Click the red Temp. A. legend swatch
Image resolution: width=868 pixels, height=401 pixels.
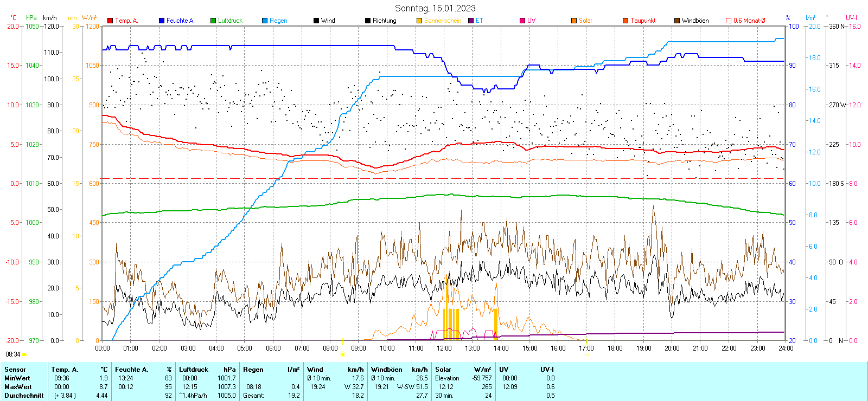pos(110,21)
